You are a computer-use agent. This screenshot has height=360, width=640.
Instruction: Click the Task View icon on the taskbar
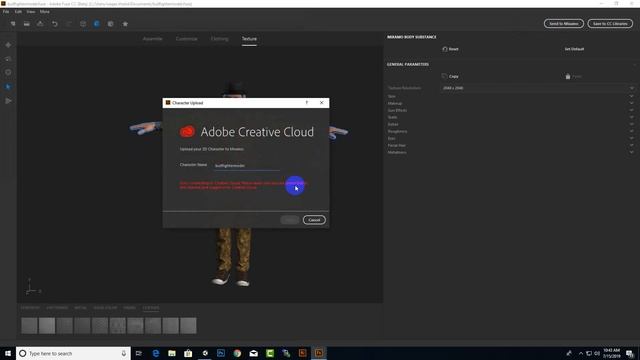[138, 353]
